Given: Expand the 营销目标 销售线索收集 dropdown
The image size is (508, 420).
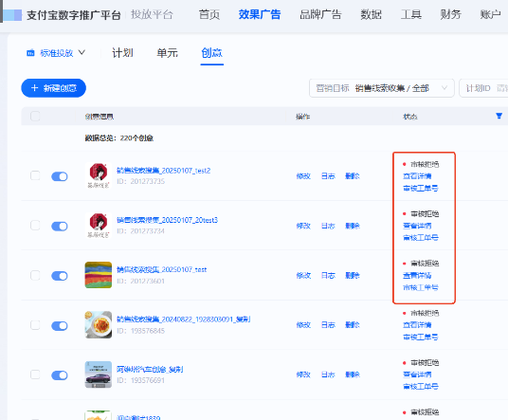Looking at the screenshot, I should pyautogui.click(x=382, y=88).
